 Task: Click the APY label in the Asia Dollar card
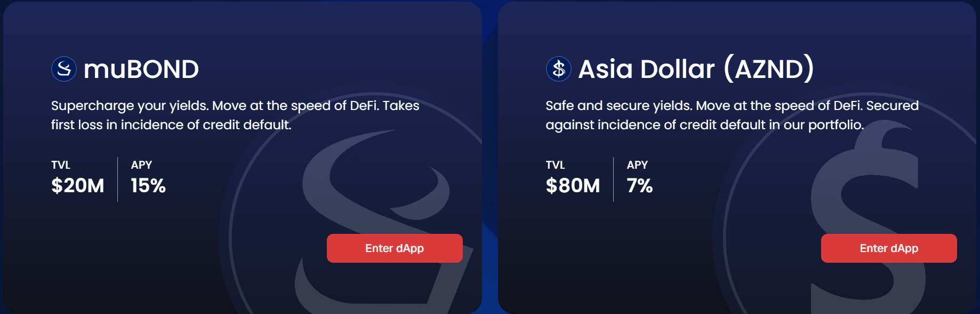(637, 165)
